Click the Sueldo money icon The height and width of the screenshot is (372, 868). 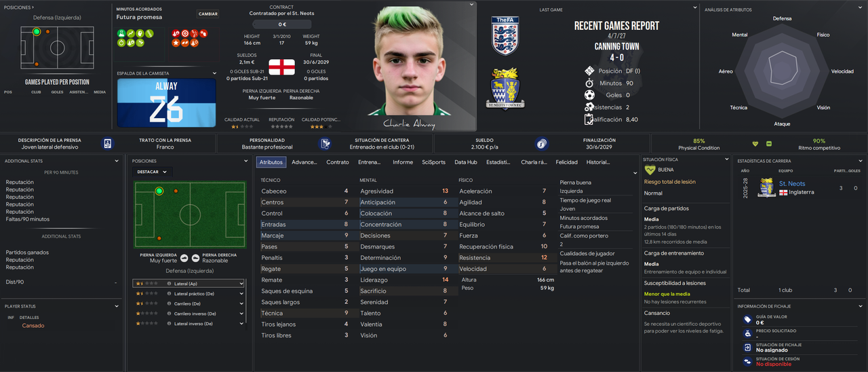click(x=541, y=143)
